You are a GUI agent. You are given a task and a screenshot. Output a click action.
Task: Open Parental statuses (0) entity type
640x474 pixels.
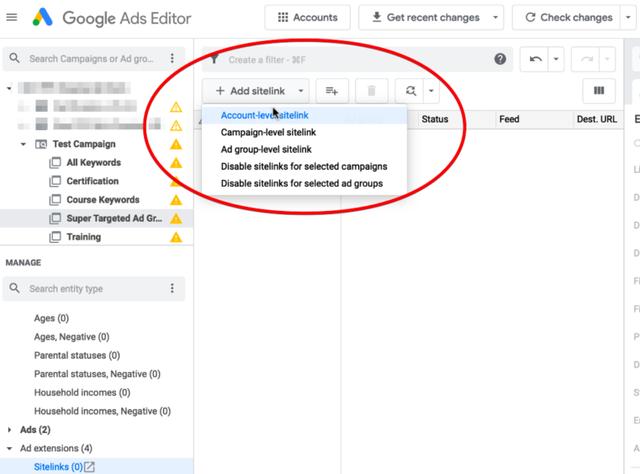[x=77, y=355]
